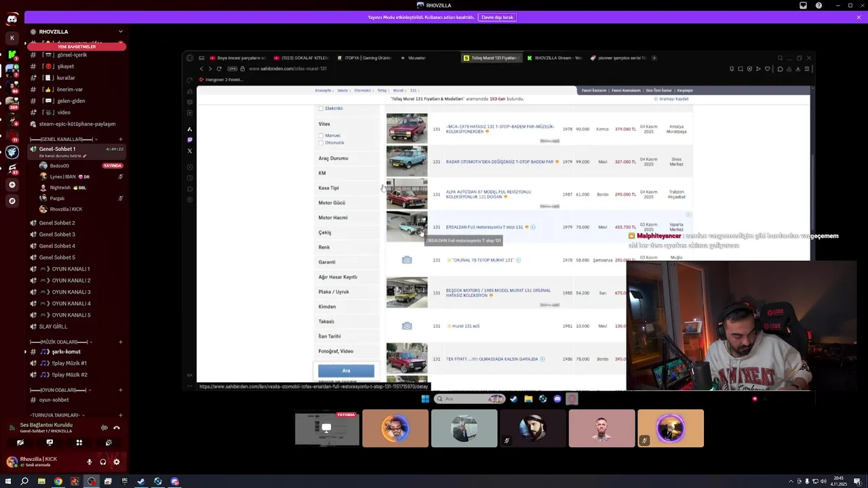Screen dimensions: 868x488
Task: Switch to RHOVZILLA Stream browser tab
Action: [x=555, y=58]
